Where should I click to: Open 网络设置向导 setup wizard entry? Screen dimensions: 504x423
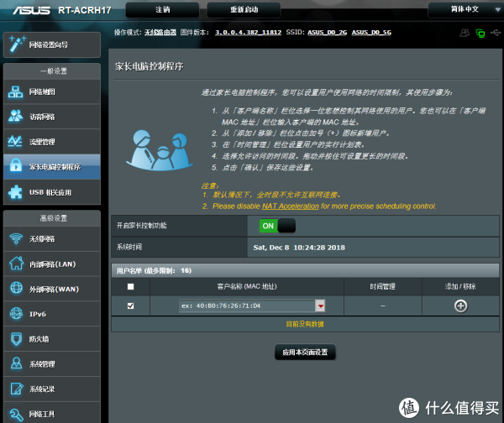click(x=52, y=44)
